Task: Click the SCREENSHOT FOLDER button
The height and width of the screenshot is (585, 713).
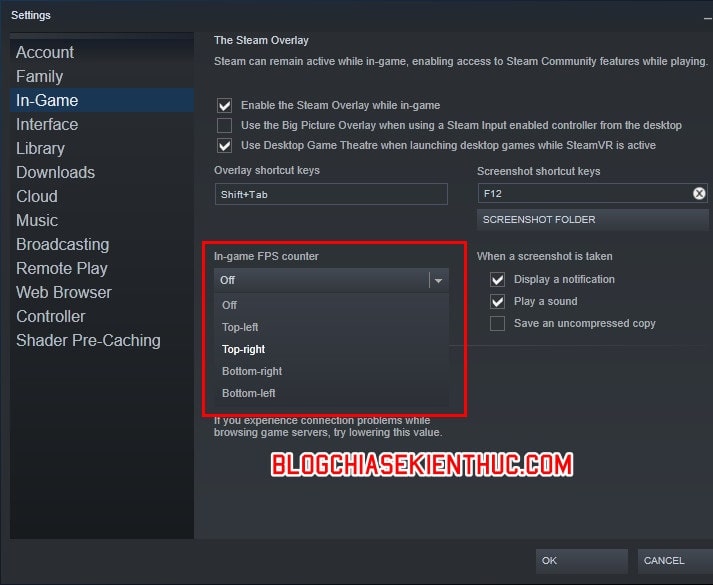Action: (592, 220)
